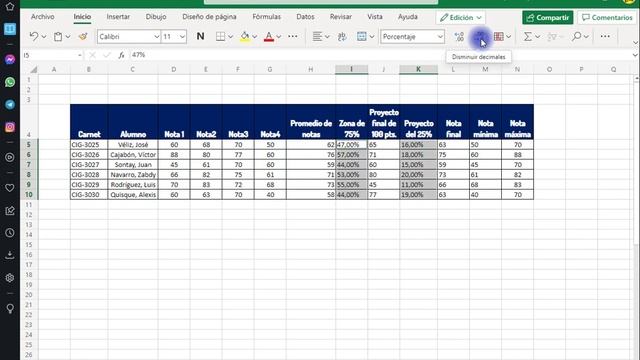Open more font options ellipsis
The height and width of the screenshot is (360, 640).
(x=293, y=36)
